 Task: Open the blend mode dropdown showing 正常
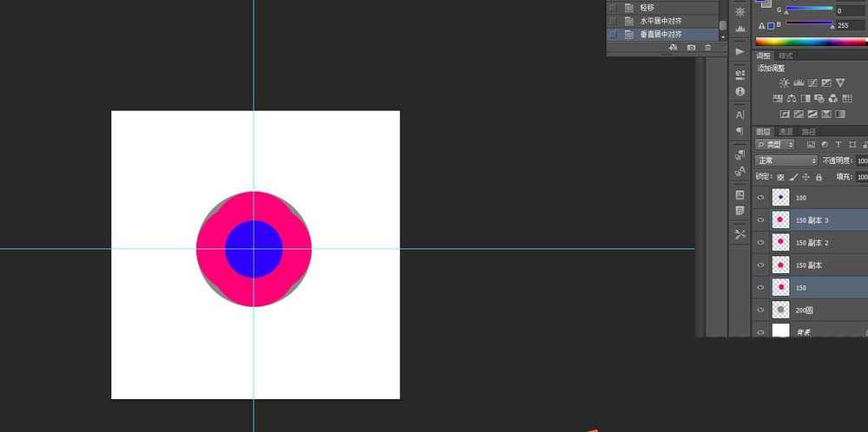pyautogui.click(x=786, y=160)
